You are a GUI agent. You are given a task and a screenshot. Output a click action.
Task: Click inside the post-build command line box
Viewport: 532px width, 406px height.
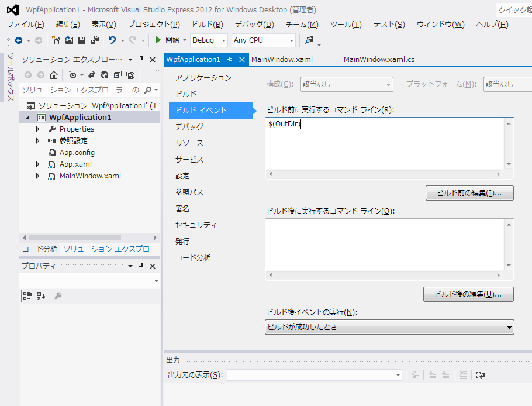coord(385,244)
